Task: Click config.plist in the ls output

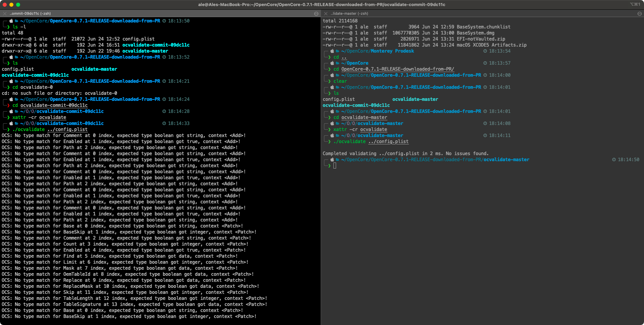Action: [17, 69]
